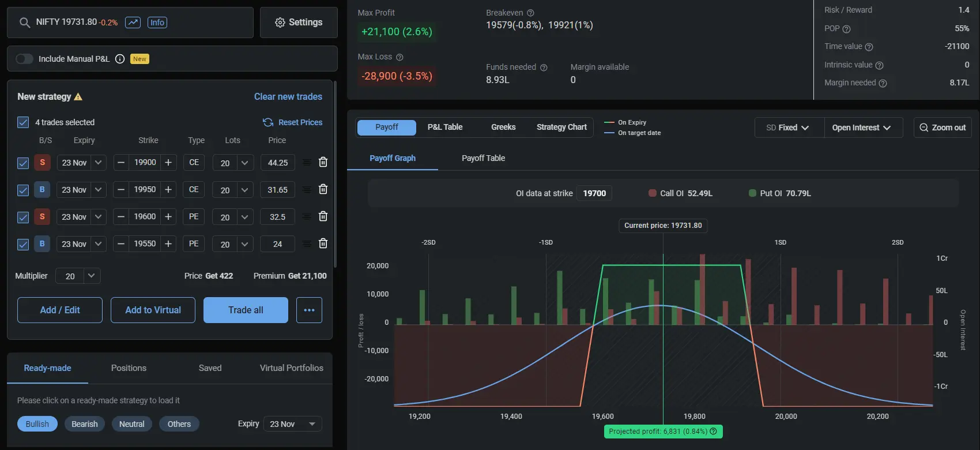Uncheck the 19950 CE trade checkbox
The image size is (980, 450).
point(23,190)
